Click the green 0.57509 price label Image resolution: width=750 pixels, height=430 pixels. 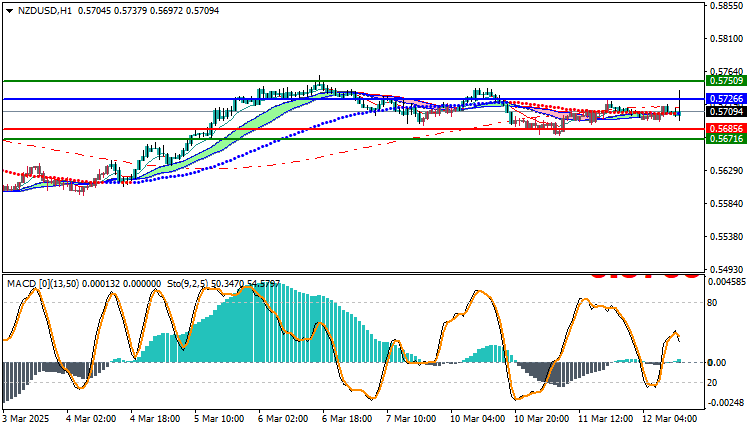[x=727, y=81]
